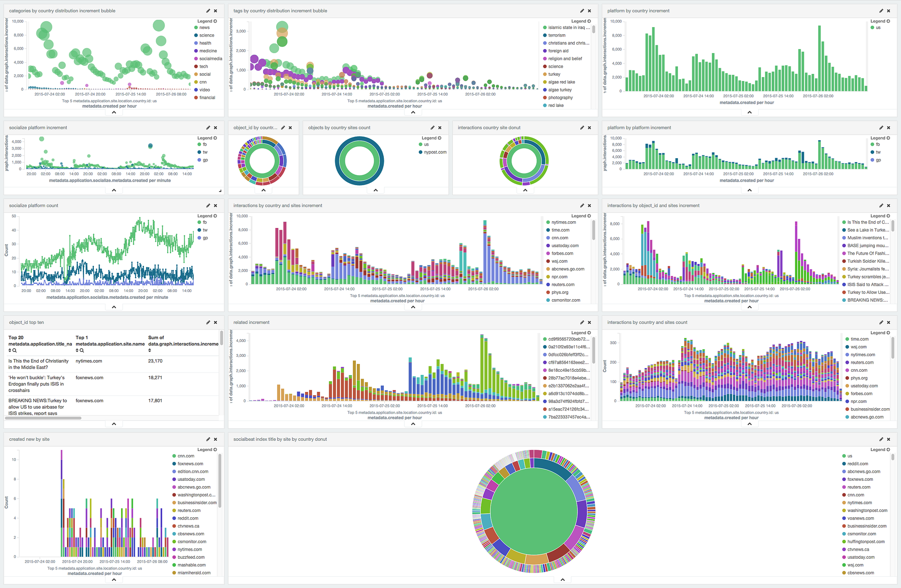This screenshot has height=588, width=901.
Task: Click 'tw' color dot in socialize platform count legend
Action: [x=199, y=230]
